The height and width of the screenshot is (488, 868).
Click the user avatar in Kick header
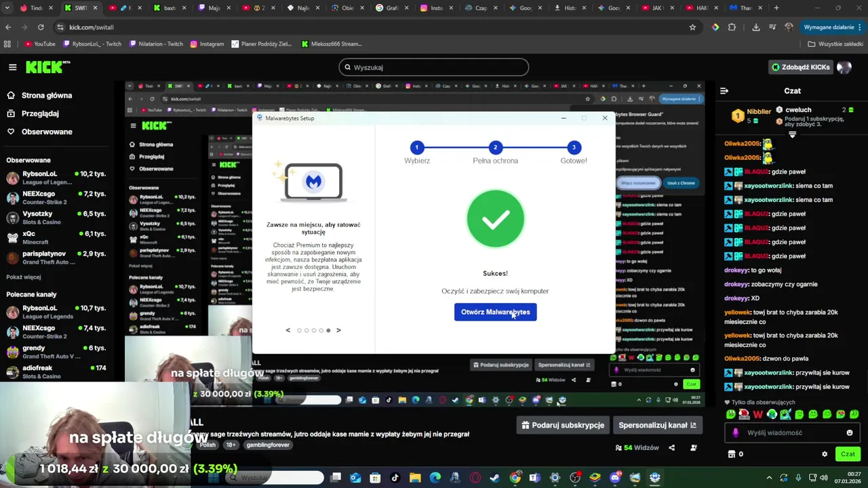[x=844, y=67]
